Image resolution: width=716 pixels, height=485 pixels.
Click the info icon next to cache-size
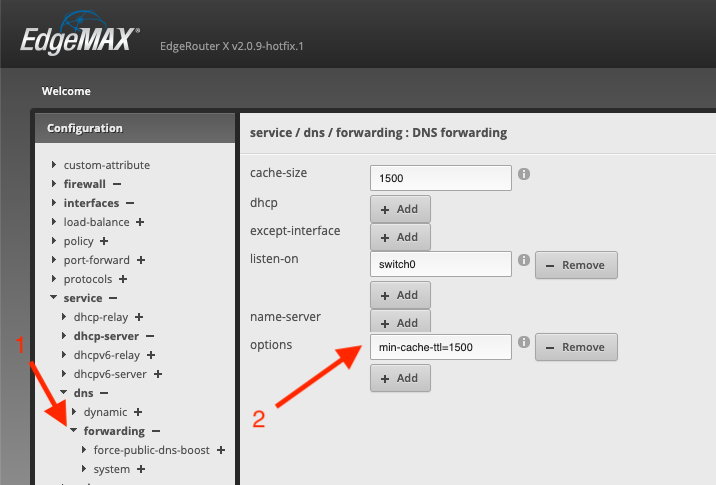(x=524, y=174)
